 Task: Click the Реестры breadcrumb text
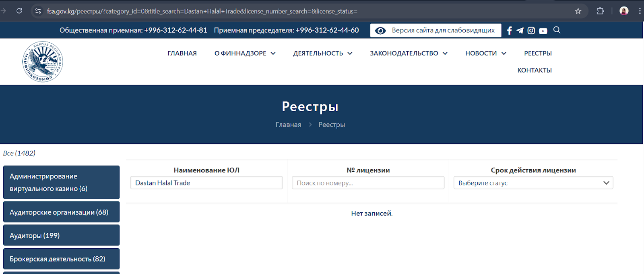click(332, 125)
